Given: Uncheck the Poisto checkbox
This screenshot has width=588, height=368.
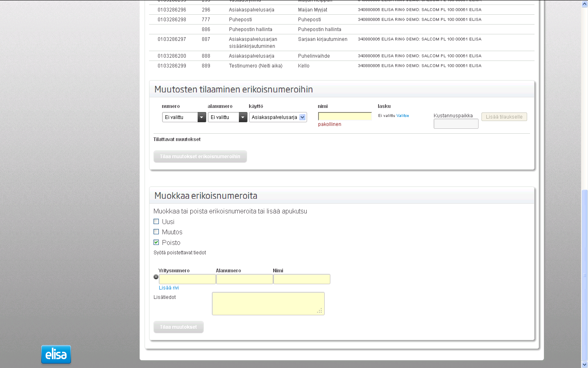Looking at the screenshot, I should point(156,242).
